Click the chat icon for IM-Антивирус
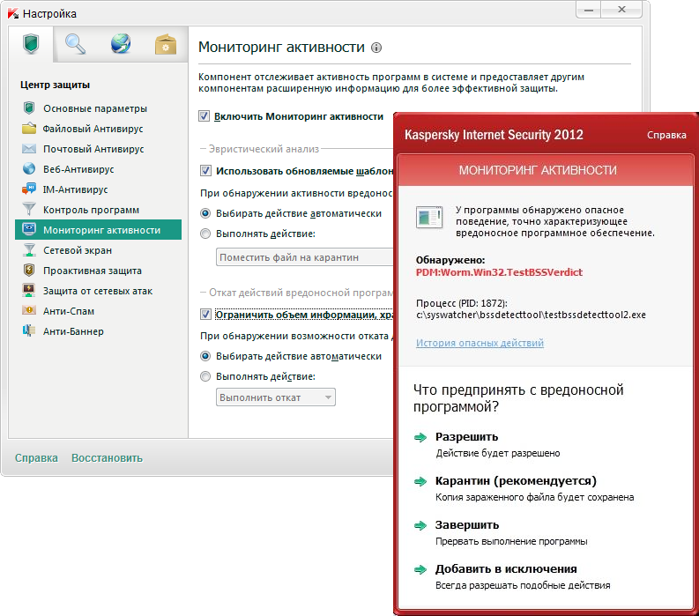The width and height of the screenshot is (699, 616). pyautogui.click(x=29, y=189)
